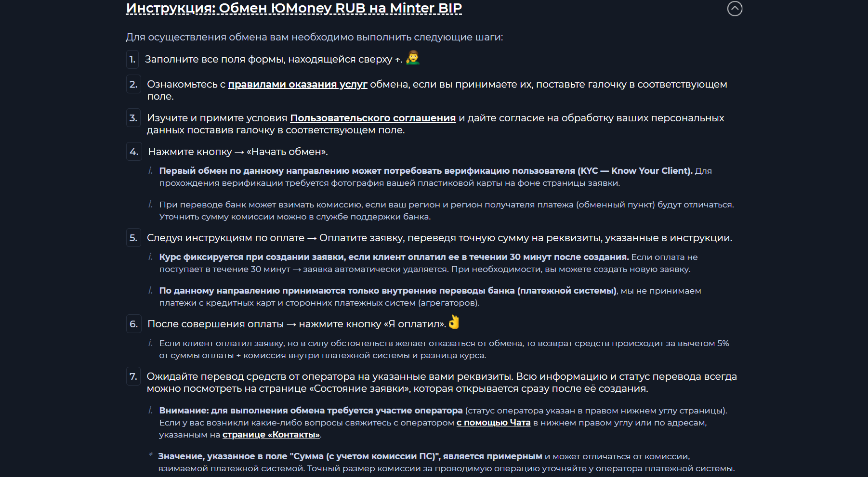Click the text "После совершения оплаты → нажмите кнопку"

click(x=264, y=324)
